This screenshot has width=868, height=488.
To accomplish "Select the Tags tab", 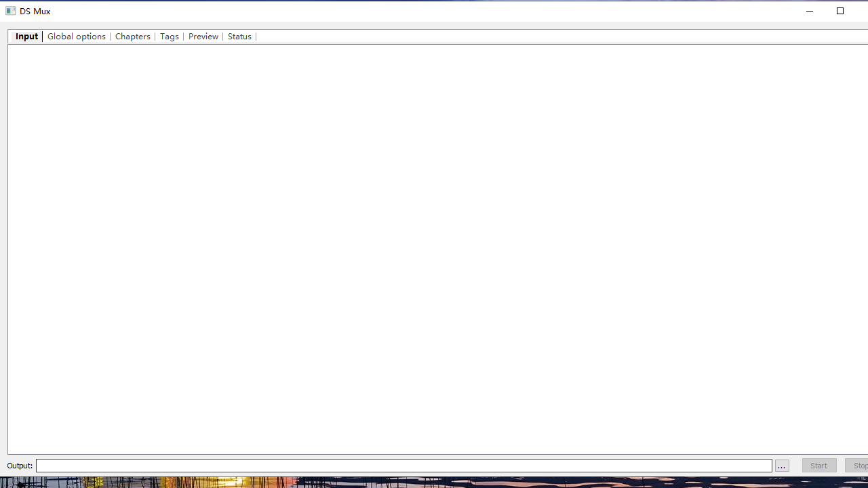I will coord(170,37).
